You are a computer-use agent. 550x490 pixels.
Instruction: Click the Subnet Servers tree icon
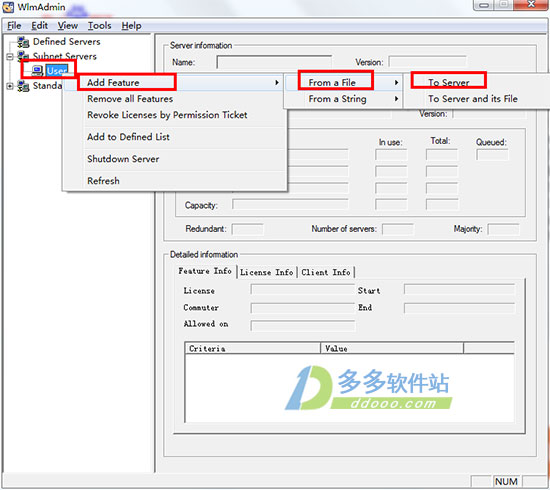[x=24, y=55]
